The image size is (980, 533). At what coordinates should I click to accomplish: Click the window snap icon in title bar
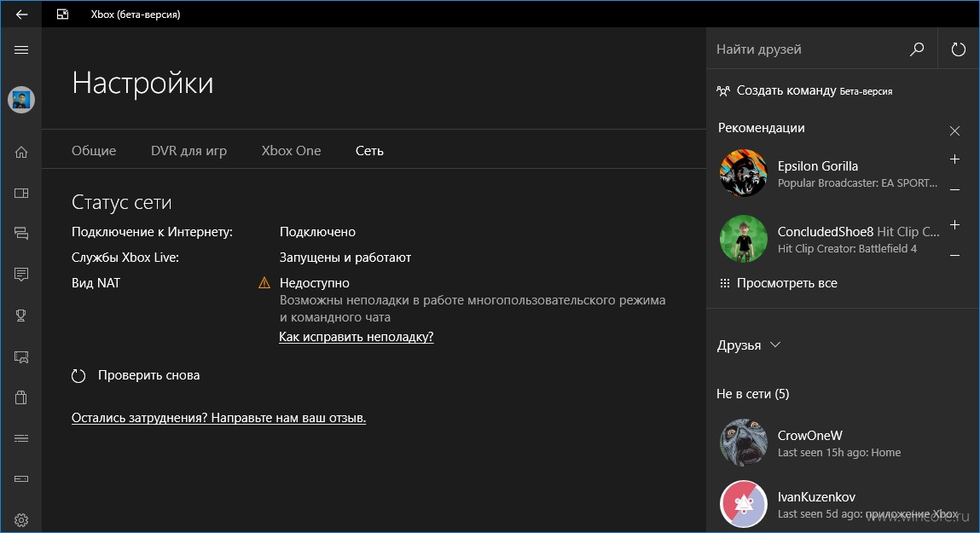coord(62,14)
